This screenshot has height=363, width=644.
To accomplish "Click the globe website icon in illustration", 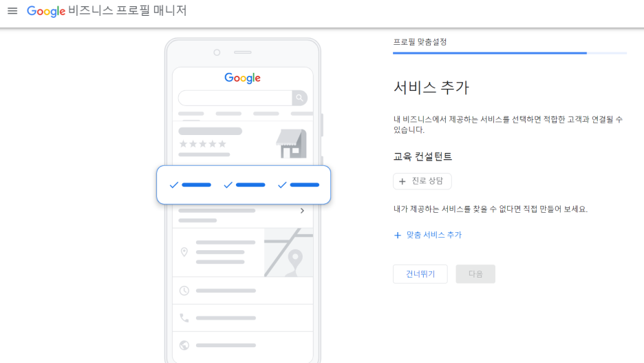I will click(184, 345).
